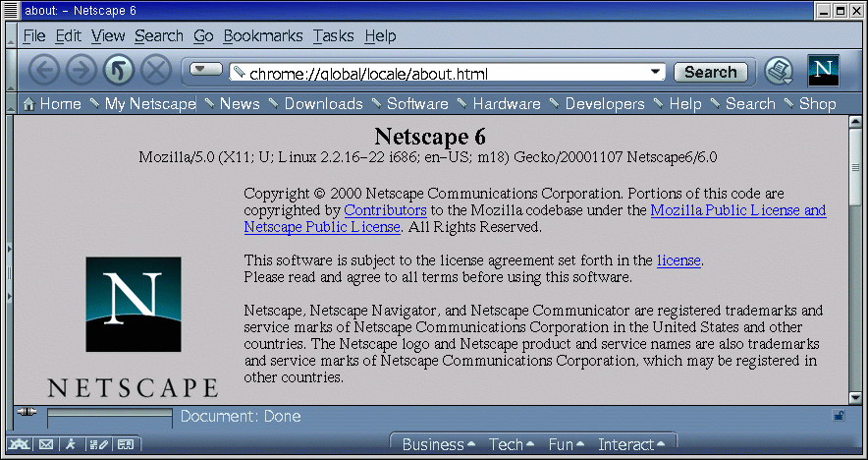Open the View menu
868x460 pixels.
(x=108, y=36)
